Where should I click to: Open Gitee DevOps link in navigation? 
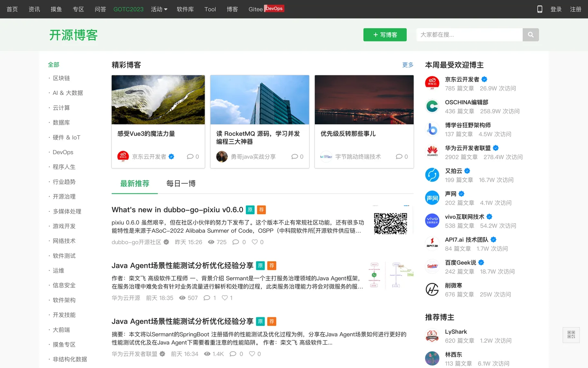(x=266, y=9)
